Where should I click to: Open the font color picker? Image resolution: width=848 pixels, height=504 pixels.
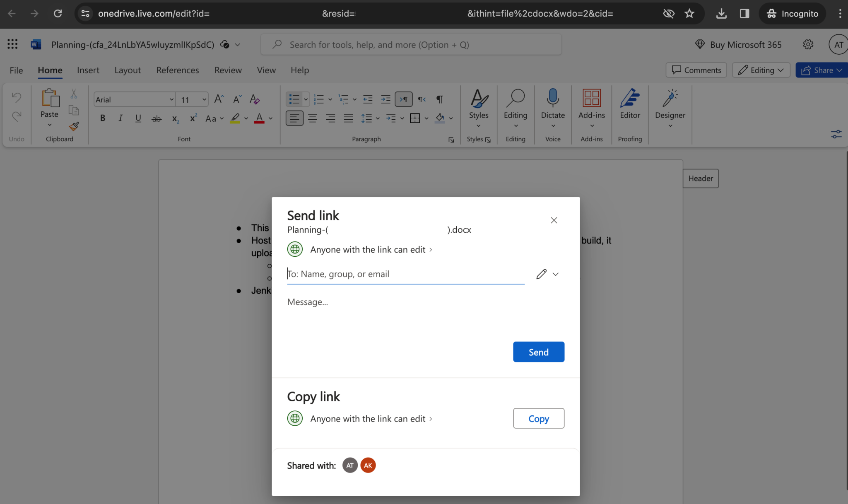(x=270, y=118)
